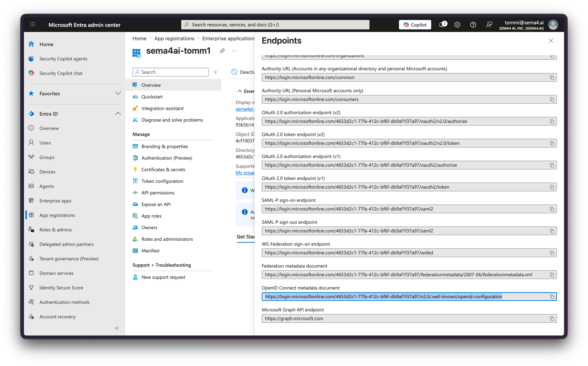Copy OAuth 2.0 token endpoint v1
Screen dimensions: 588x366
552,187
